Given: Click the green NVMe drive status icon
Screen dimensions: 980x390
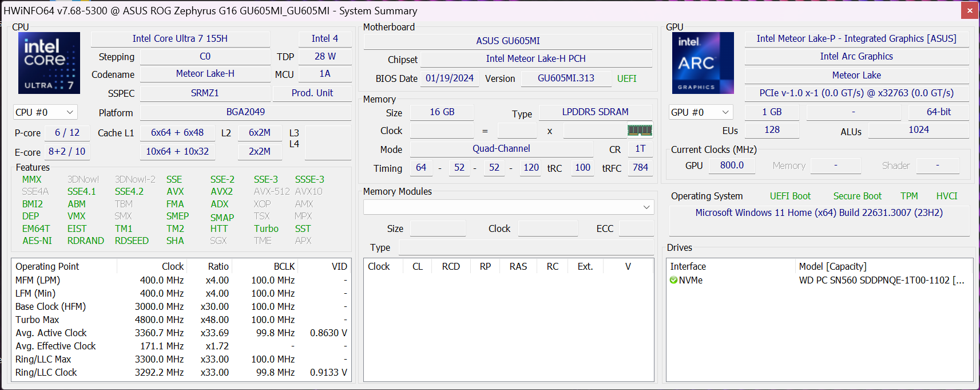Looking at the screenshot, I should tap(673, 280).
